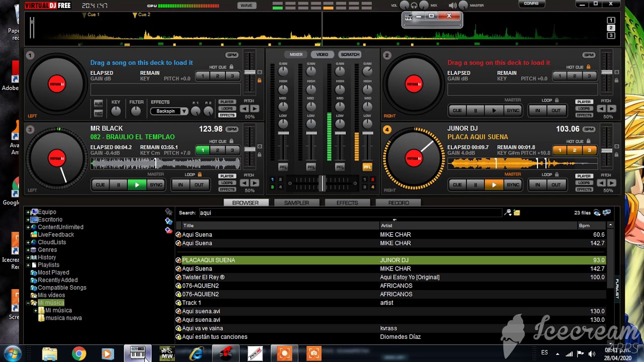The height and width of the screenshot is (362, 644).
Task: Open the Windows Start menu
Action: point(12,353)
